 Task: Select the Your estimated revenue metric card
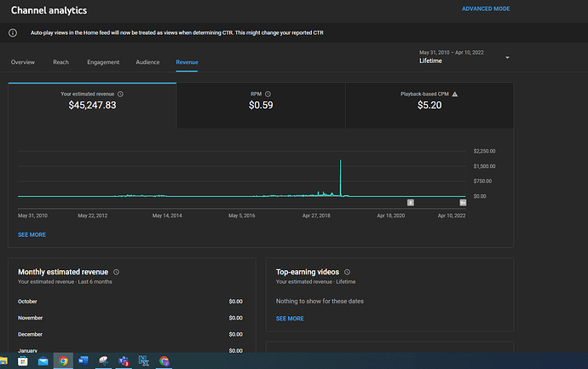coord(92,106)
